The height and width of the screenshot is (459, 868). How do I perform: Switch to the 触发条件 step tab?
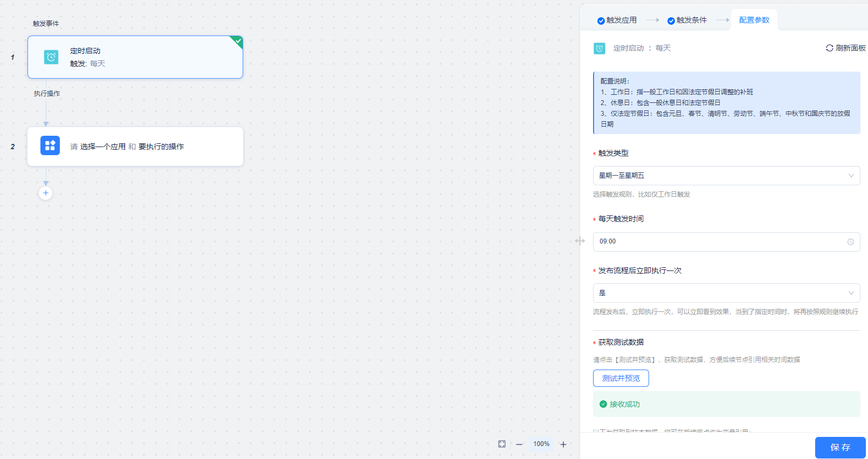[687, 20]
